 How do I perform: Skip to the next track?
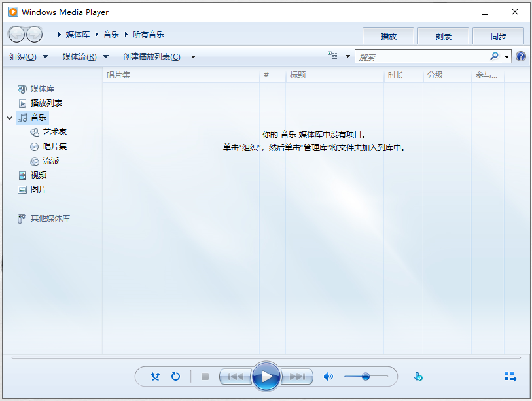click(x=297, y=377)
